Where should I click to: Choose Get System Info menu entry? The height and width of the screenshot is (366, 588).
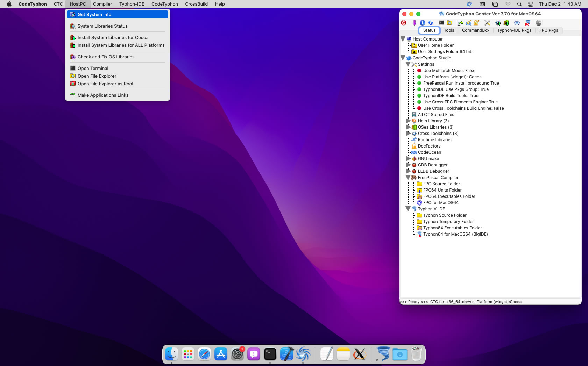coord(118,14)
